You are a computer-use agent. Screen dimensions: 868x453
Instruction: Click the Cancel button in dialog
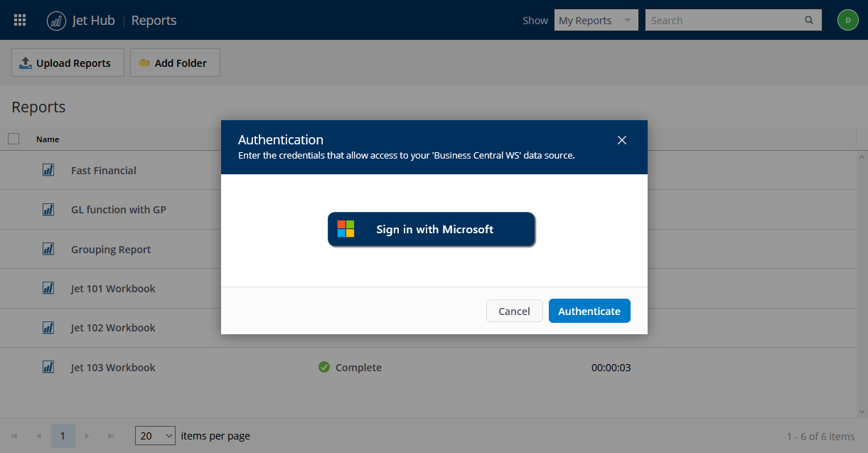click(514, 311)
